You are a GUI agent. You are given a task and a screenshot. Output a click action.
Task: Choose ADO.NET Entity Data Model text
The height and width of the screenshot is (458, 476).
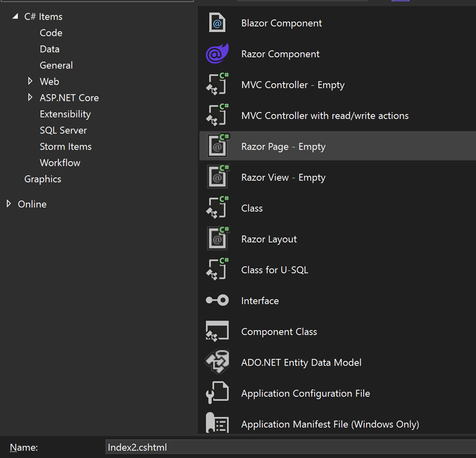[301, 362]
